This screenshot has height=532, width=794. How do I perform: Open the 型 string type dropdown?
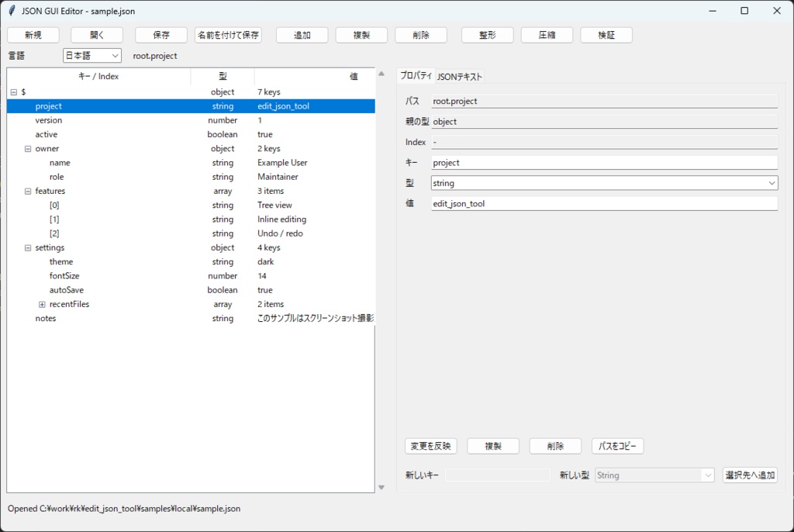coord(604,183)
